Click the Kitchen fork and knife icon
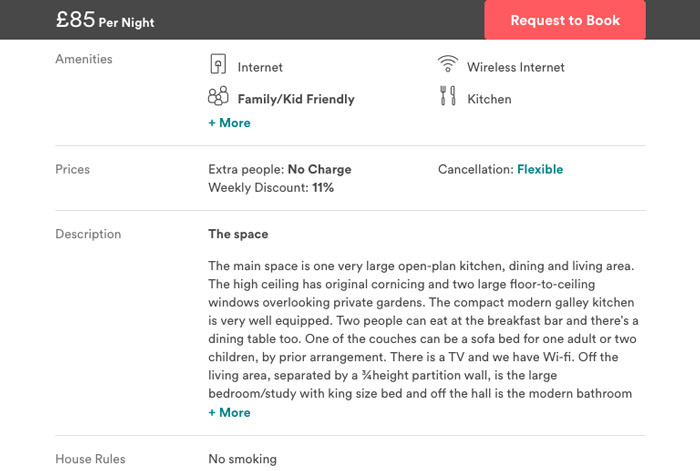 (447, 96)
